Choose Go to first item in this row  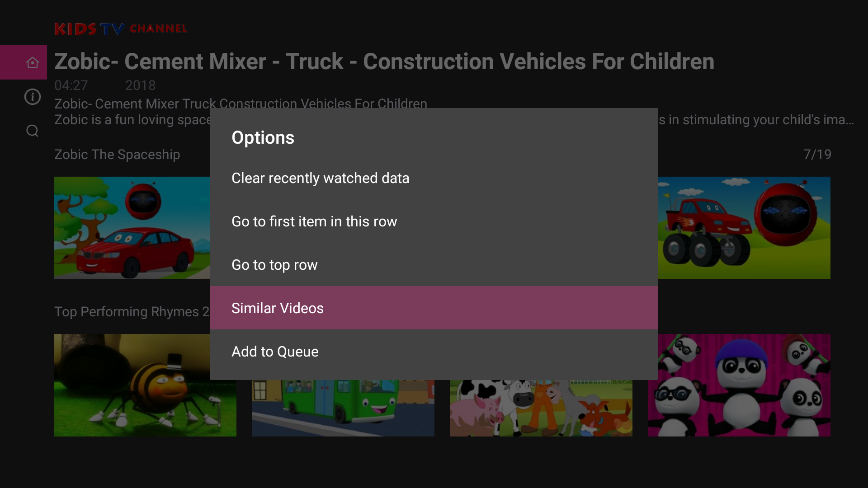[x=314, y=221]
